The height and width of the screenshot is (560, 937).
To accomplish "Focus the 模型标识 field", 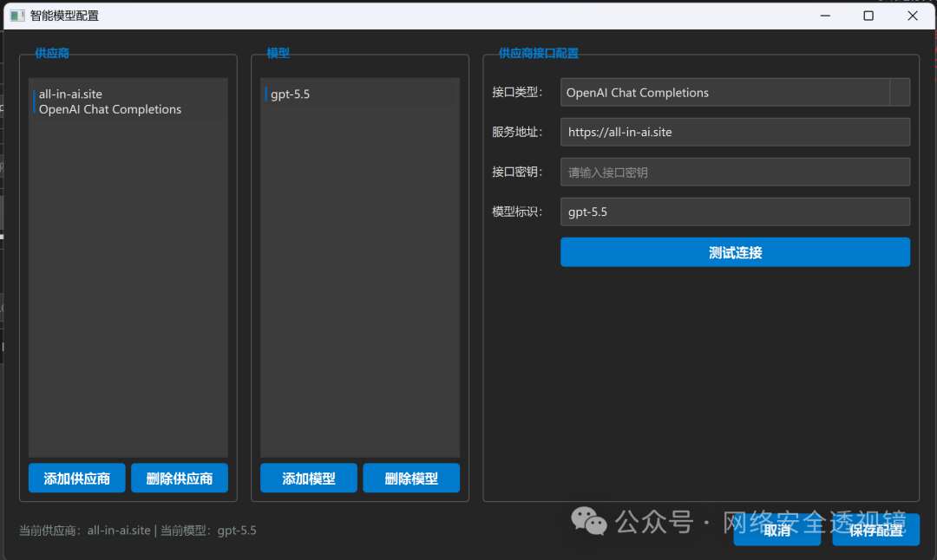I will point(735,212).
